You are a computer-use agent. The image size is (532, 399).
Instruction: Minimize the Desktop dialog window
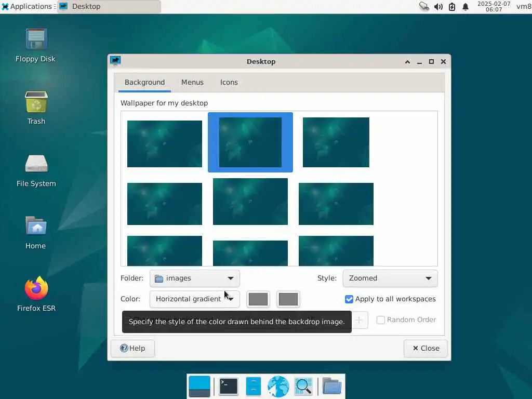coord(419,62)
